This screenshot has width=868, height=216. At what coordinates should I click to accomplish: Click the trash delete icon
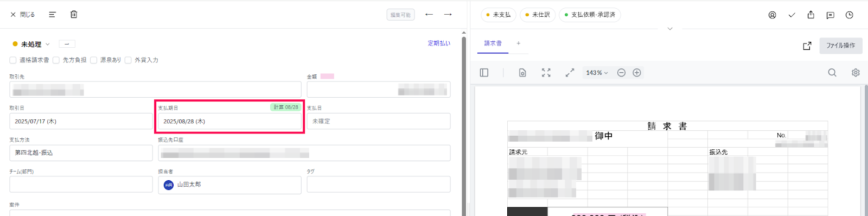[x=74, y=15]
